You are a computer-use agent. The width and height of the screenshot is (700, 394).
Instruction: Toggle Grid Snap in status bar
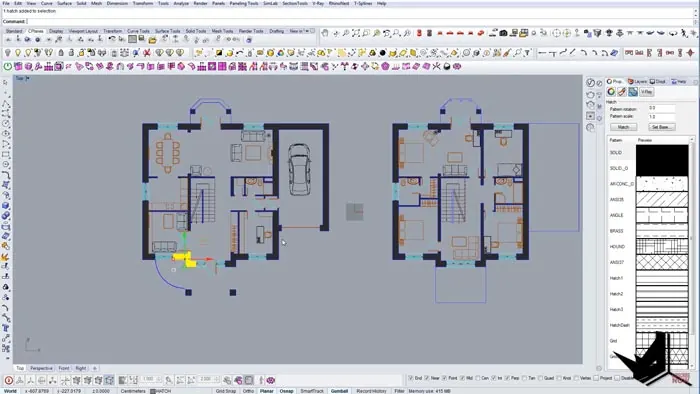(226, 391)
